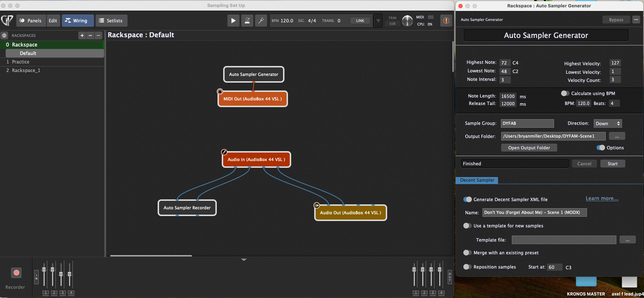The height and width of the screenshot is (298, 644).
Task: Open the Direction dropdown
Action: click(608, 123)
